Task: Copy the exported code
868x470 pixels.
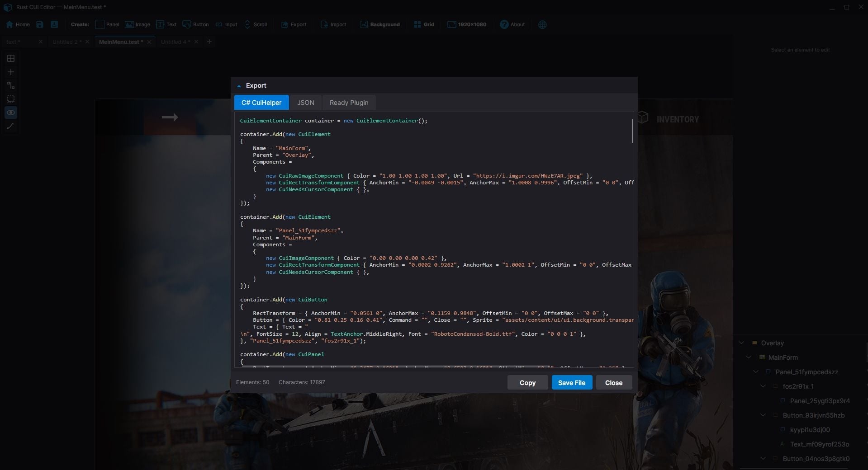Action: [527, 382]
